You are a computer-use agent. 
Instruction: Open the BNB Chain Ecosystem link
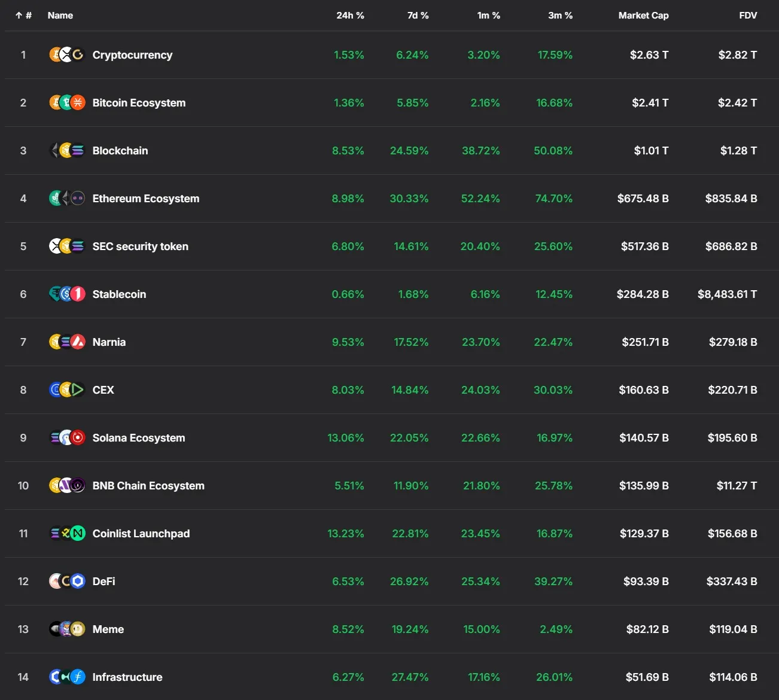(x=148, y=486)
